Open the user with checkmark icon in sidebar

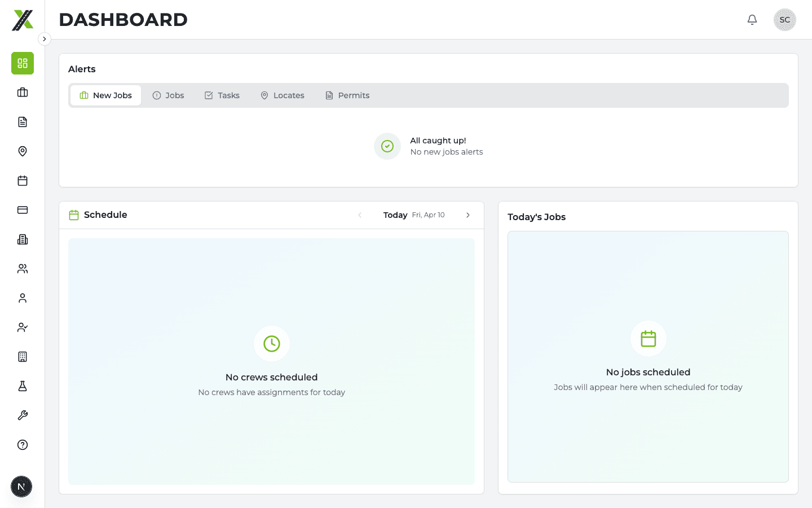pos(23,327)
